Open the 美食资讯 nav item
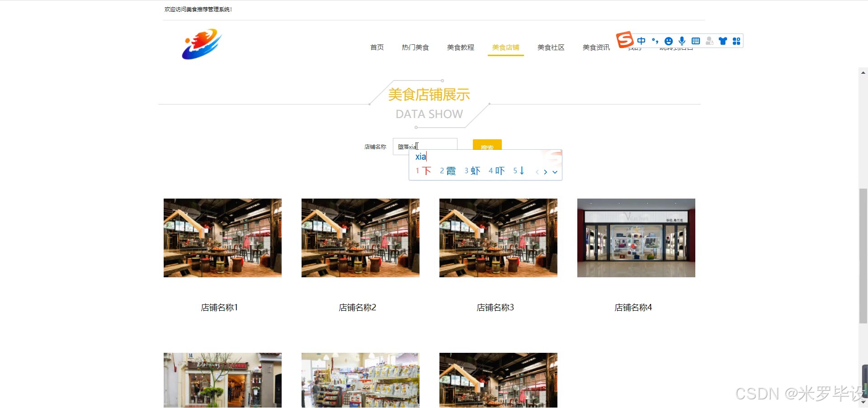This screenshot has width=868, height=408. [x=596, y=47]
